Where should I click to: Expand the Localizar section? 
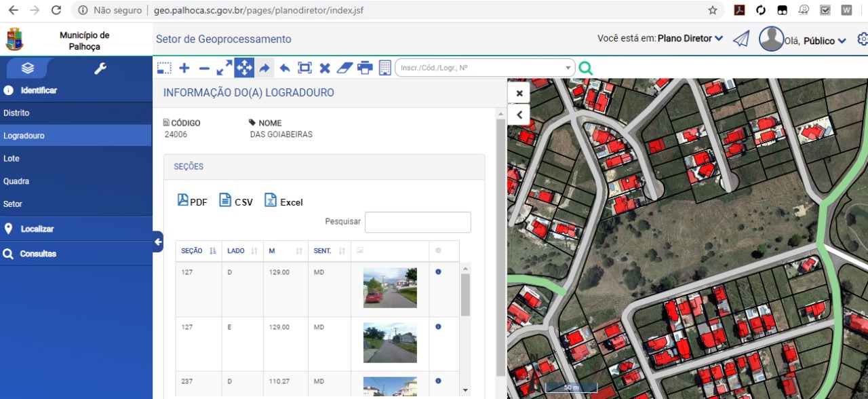click(x=76, y=229)
